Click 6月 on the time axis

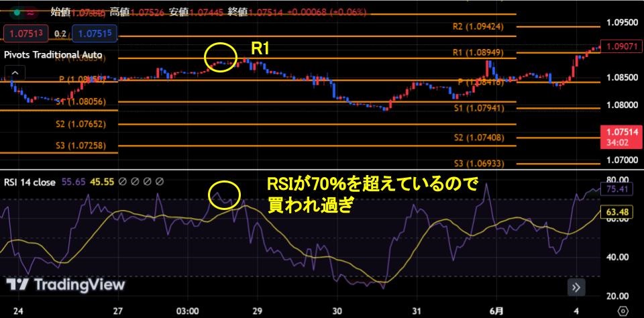(x=496, y=310)
